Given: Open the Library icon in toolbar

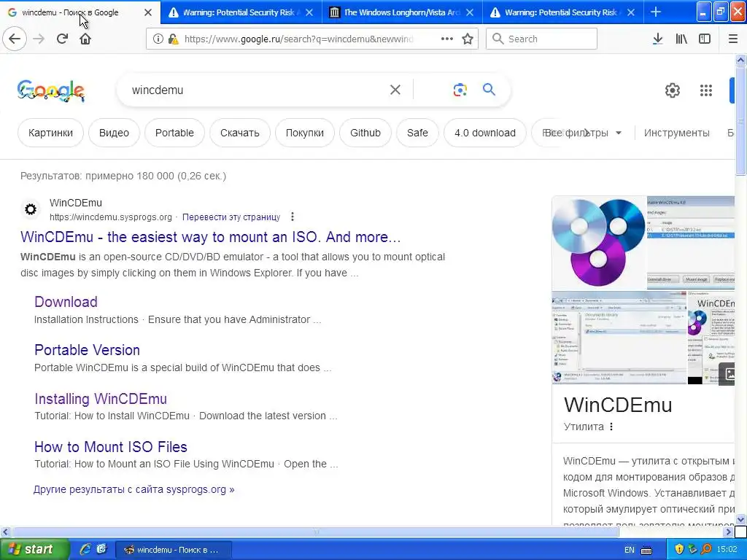Looking at the screenshot, I should [x=681, y=39].
